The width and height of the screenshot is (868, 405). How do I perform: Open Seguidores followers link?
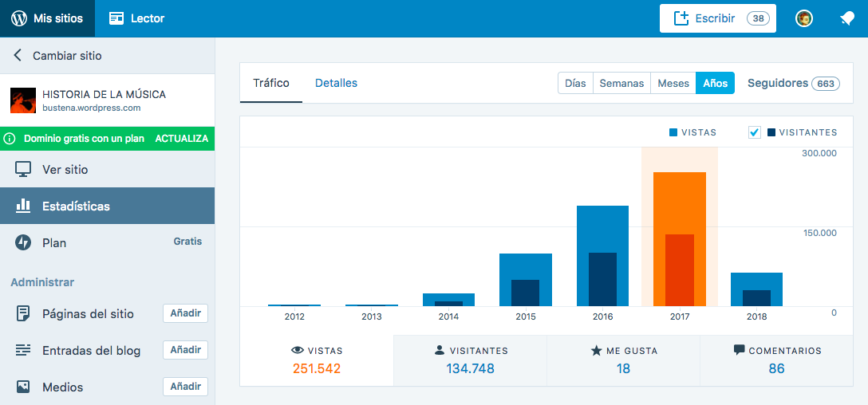778,83
